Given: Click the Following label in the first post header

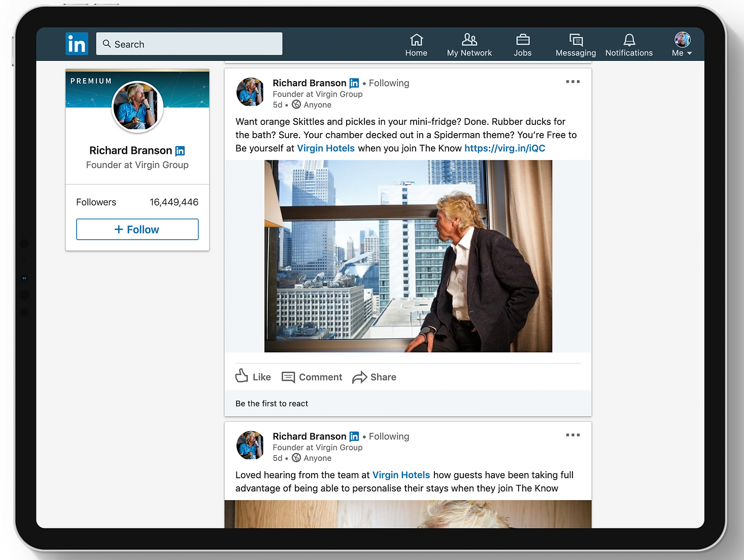Looking at the screenshot, I should point(389,83).
